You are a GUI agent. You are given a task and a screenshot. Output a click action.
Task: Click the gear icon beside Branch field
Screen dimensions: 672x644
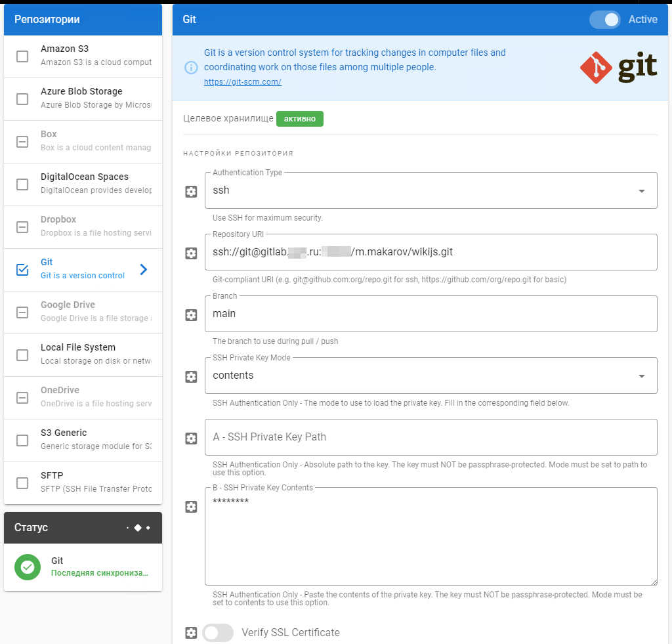(191, 314)
